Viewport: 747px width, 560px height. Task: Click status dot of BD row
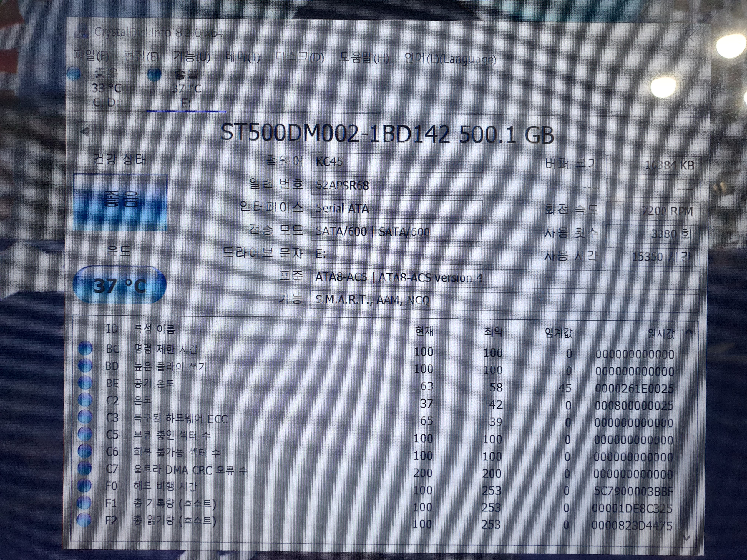point(85,365)
